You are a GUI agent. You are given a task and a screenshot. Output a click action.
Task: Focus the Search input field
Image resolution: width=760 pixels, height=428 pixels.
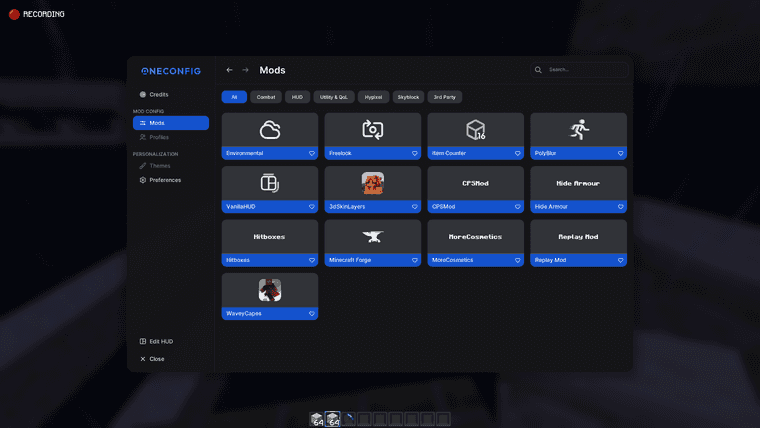click(579, 70)
